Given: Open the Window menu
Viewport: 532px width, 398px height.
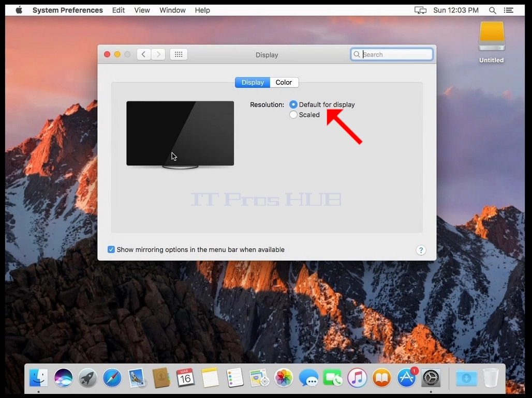Looking at the screenshot, I should tap(172, 10).
